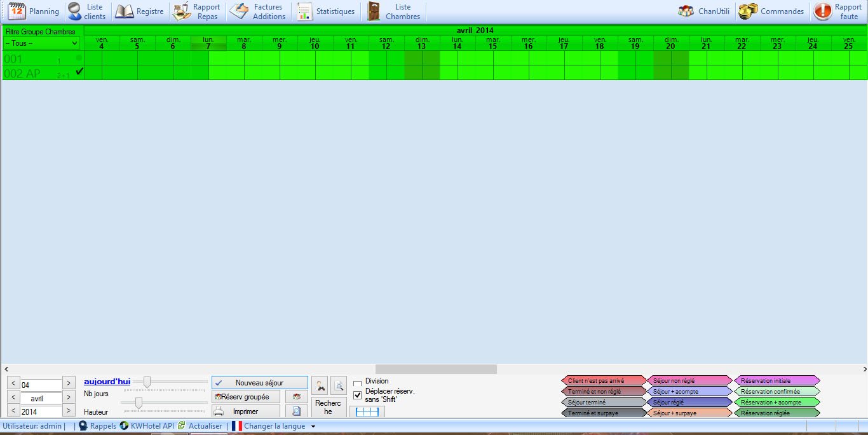Open the Rapport Repas meal report
Viewport: 868px width, 435px height.
click(198, 11)
